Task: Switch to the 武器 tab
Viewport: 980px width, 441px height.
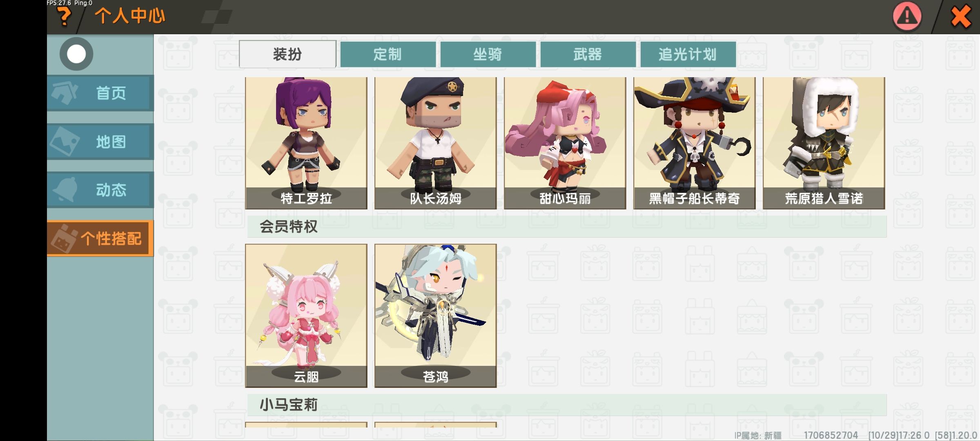Action: click(588, 54)
